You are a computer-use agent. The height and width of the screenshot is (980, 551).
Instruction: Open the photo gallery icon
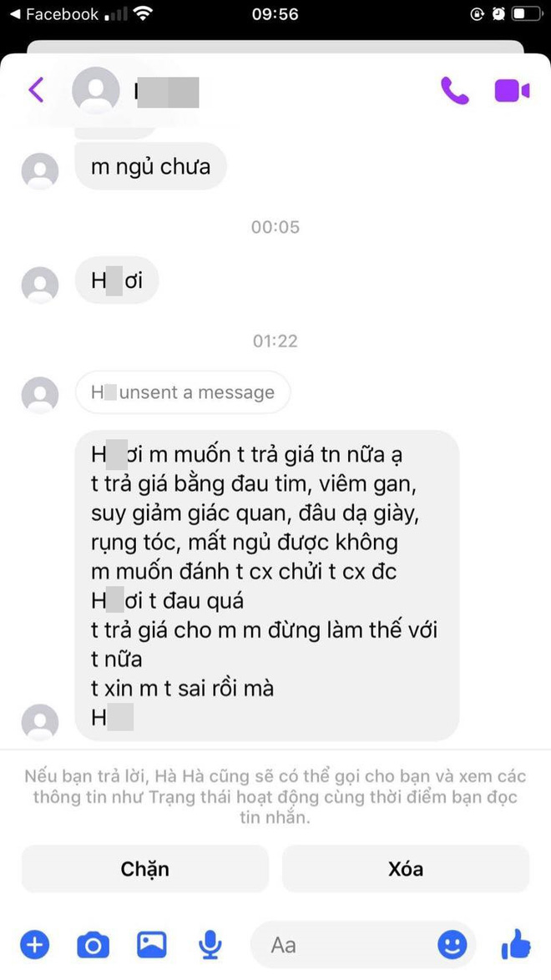(x=152, y=944)
